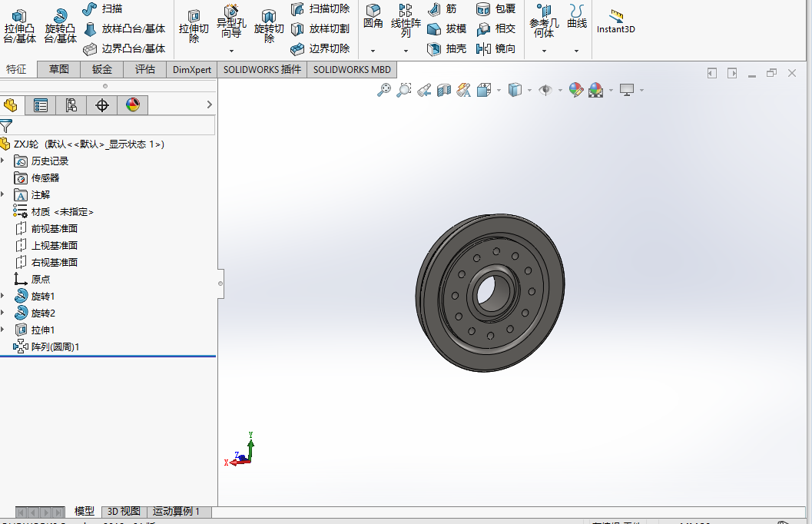The image size is (812, 524).
Task: Expand 注解 tree node
Action: click(3, 194)
